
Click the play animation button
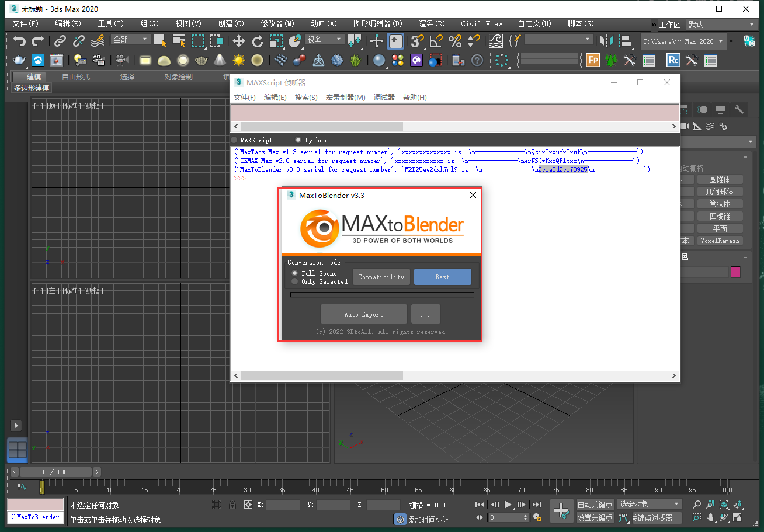508,505
